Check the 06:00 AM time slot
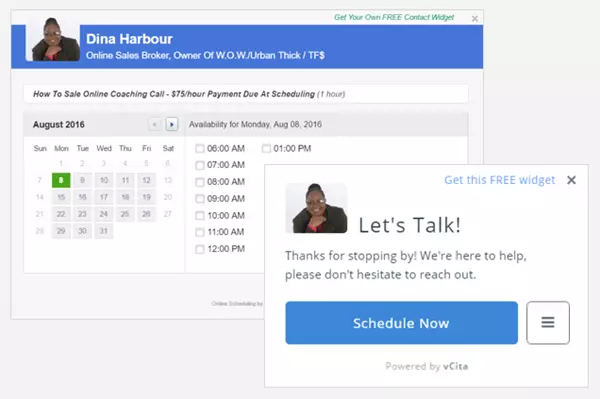The width and height of the screenshot is (600, 399). coord(200,148)
